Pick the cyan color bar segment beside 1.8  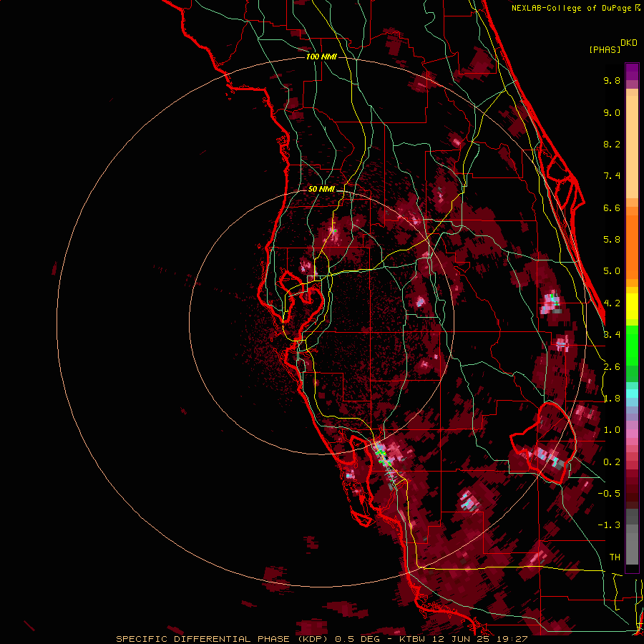pyautogui.click(x=632, y=394)
